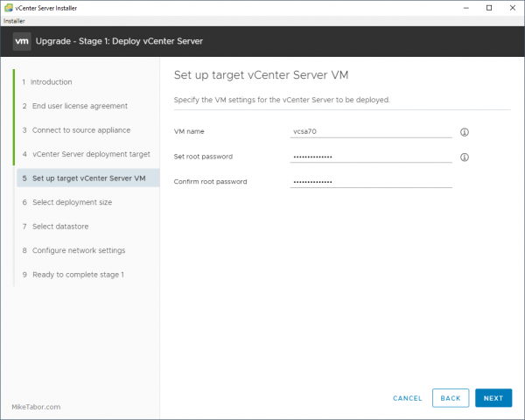This screenshot has height=420, width=525.
Task: Click the VM name input field
Action: pyautogui.click(x=371, y=131)
